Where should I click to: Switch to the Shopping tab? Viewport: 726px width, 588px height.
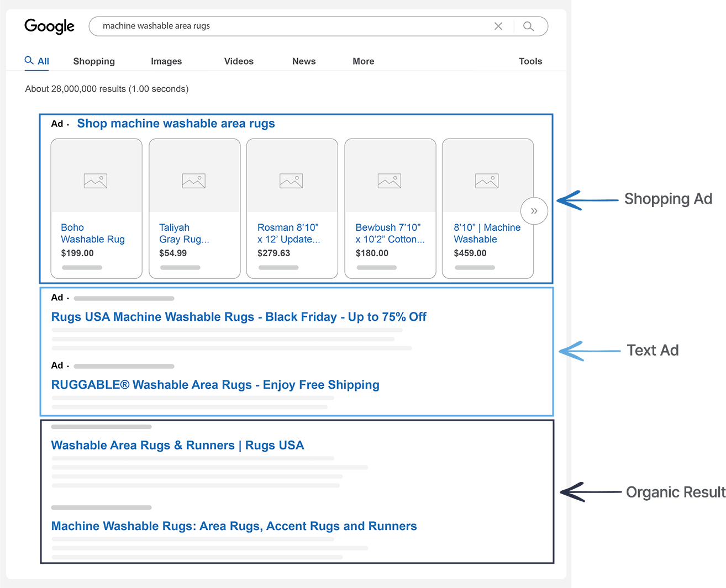click(94, 61)
